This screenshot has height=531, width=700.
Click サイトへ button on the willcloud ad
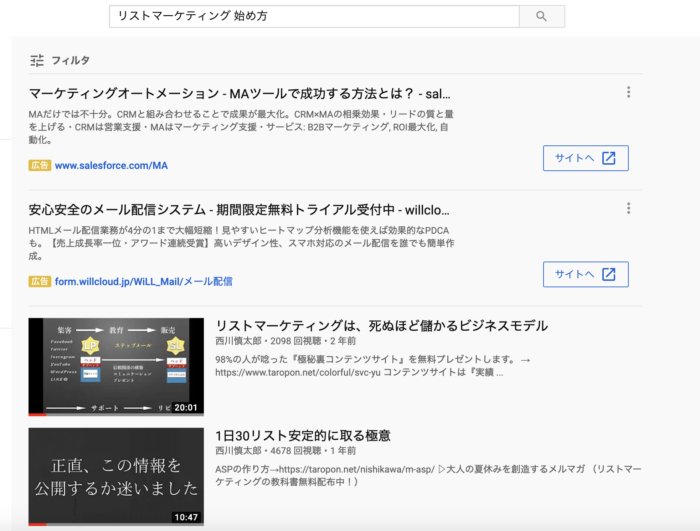(x=585, y=275)
